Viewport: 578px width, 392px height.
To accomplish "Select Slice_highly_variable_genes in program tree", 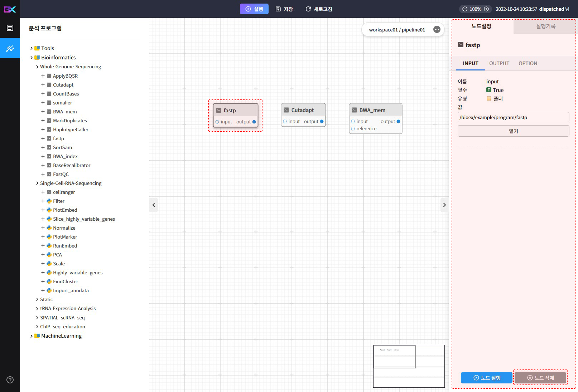I will [84, 219].
